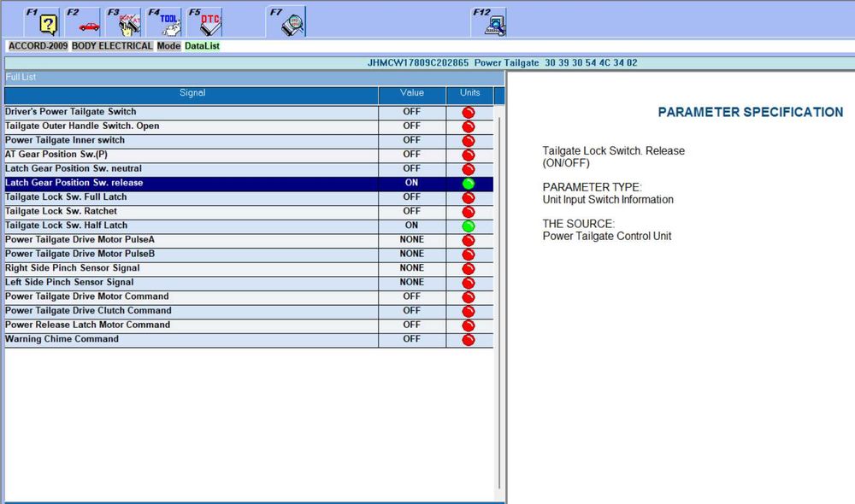855x504 pixels.
Task: Click red indicator for Driver's Power Tailgate Switch
Action: point(469,113)
